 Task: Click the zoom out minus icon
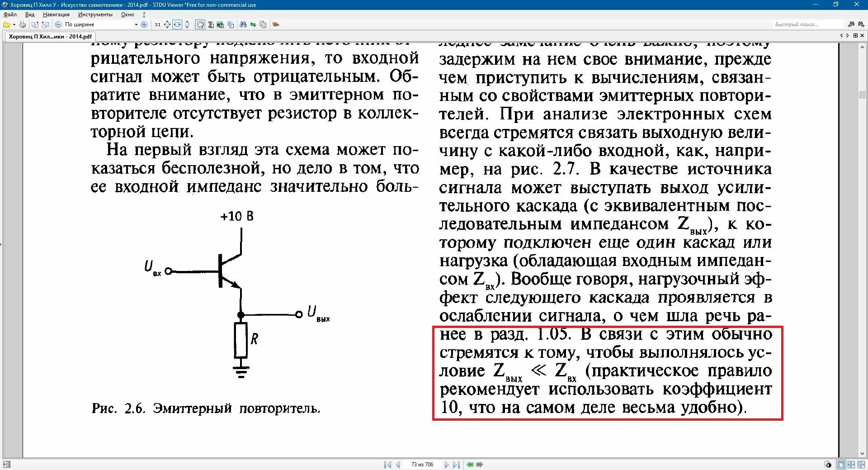pyautogui.click(x=58, y=24)
